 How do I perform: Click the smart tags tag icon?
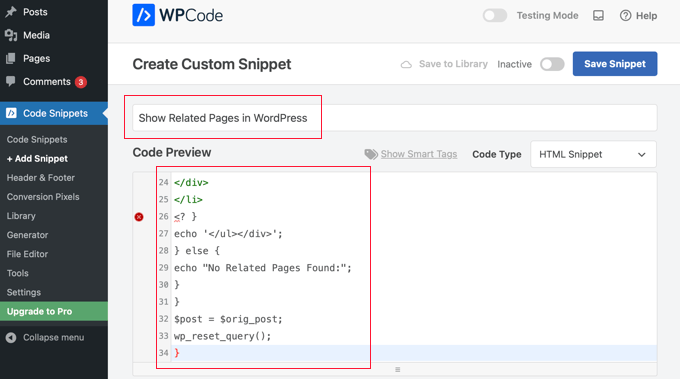point(371,154)
